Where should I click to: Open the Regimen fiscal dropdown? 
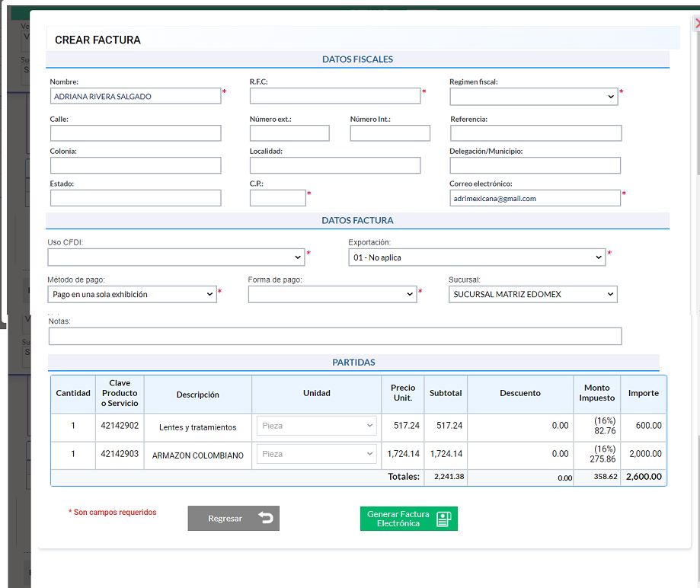click(x=533, y=97)
